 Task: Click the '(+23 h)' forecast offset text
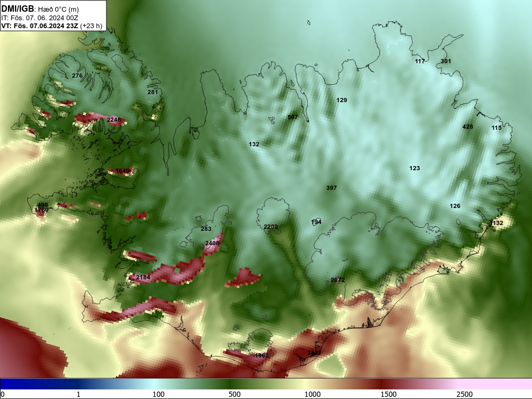coord(92,26)
